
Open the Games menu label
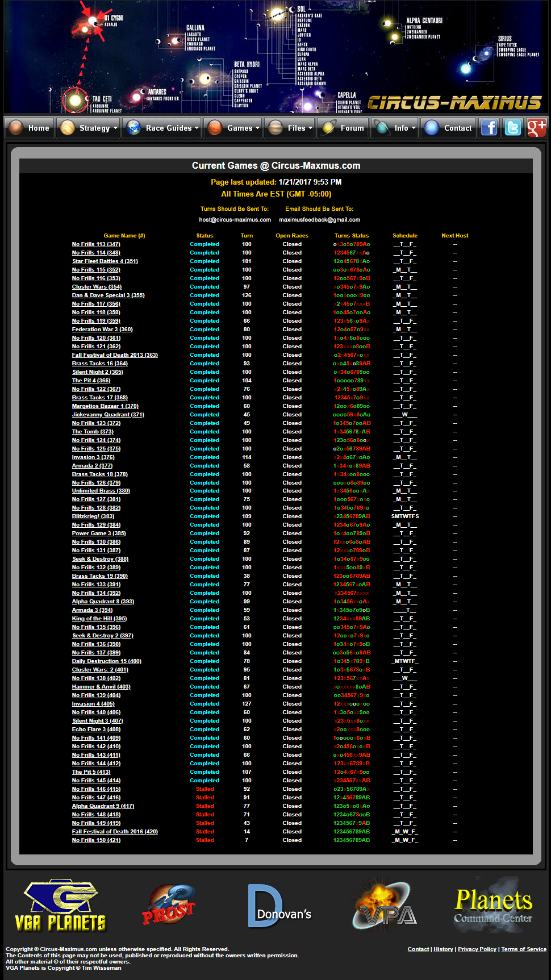click(x=240, y=128)
